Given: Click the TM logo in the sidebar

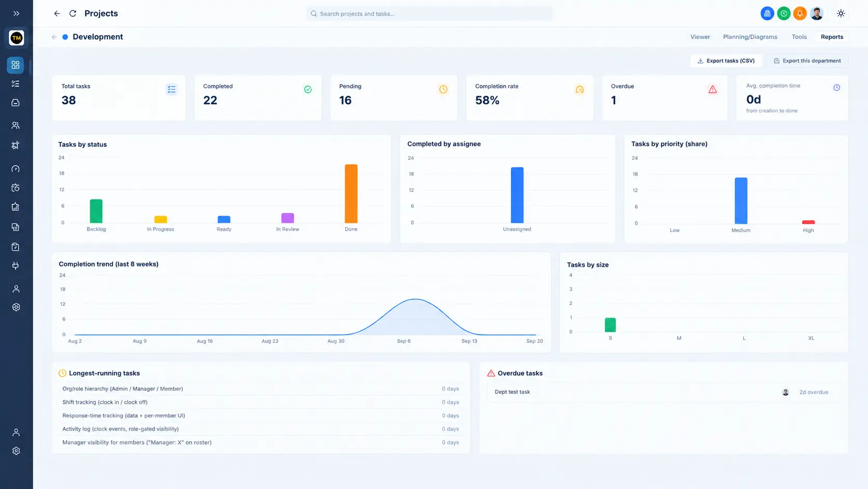Looking at the screenshot, I should 16,37.
